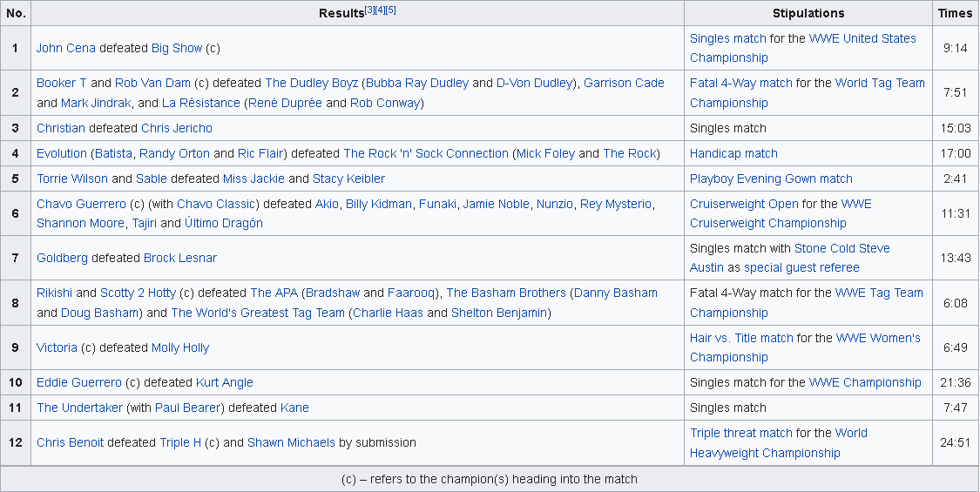
Task: Open the Rey Mysterio link
Action: point(616,204)
